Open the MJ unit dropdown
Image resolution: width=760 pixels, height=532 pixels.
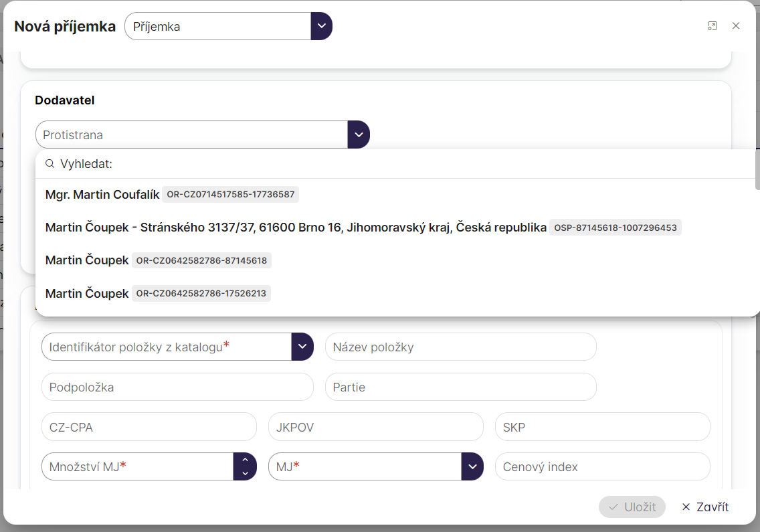pos(472,466)
